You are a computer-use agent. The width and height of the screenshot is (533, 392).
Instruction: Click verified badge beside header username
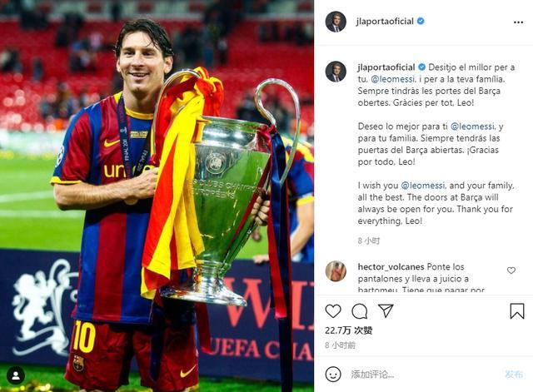[x=421, y=21]
